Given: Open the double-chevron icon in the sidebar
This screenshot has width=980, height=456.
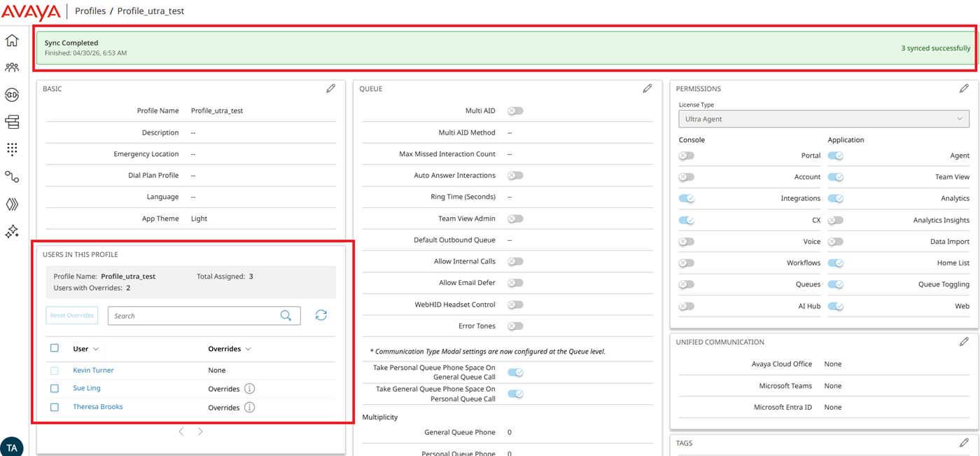Looking at the screenshot, I should point(12,205).
